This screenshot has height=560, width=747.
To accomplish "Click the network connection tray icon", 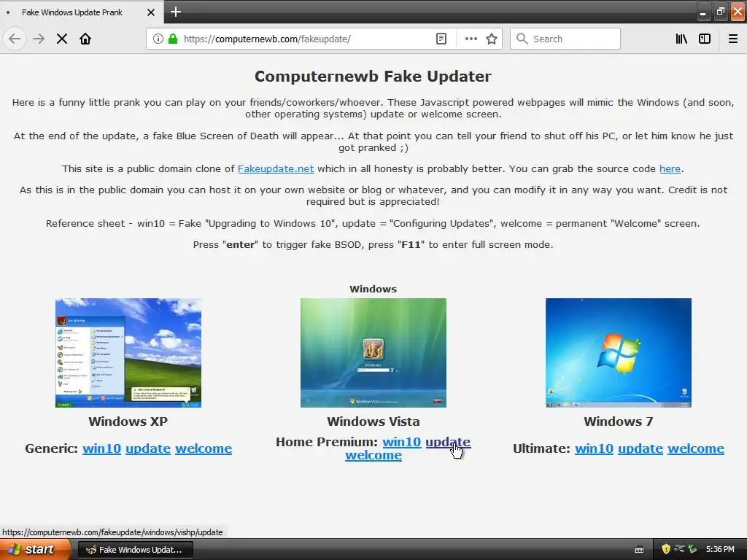I will 679,549.
